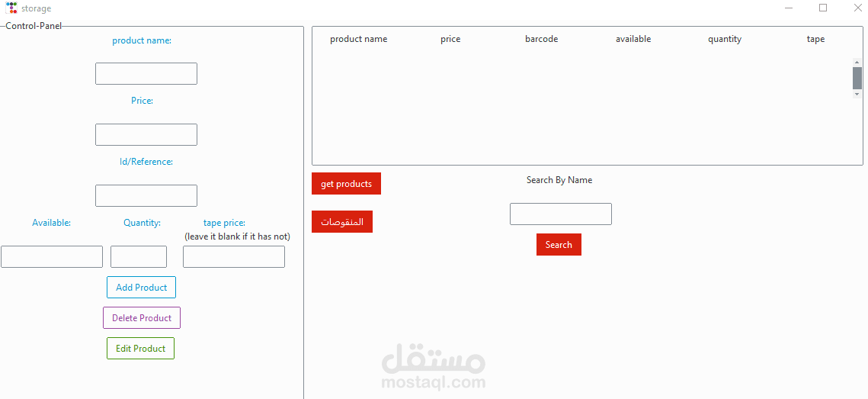This screenshot has width=868, height=399.
Task: Click the Control-Panel group title
Action: (x=34, y=25)
